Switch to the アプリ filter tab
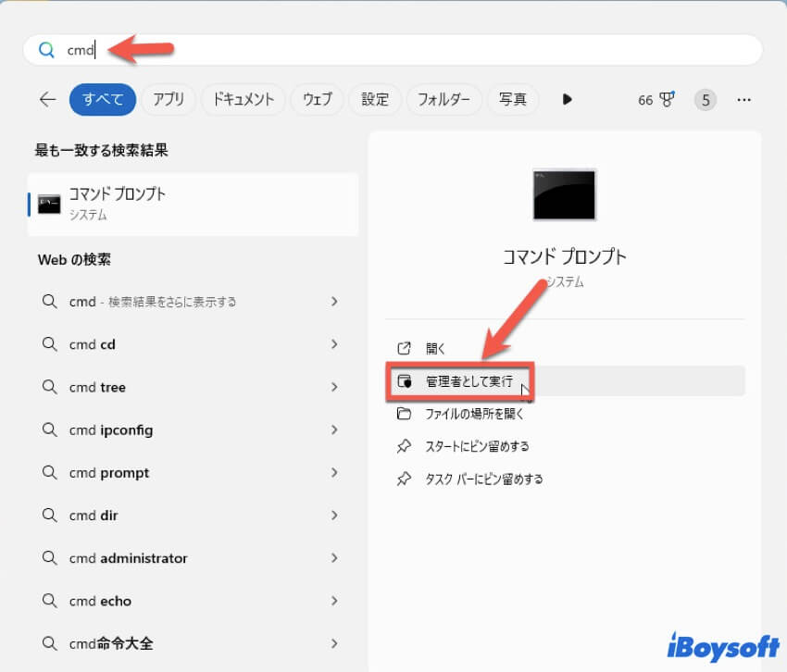 coord(169,99)
